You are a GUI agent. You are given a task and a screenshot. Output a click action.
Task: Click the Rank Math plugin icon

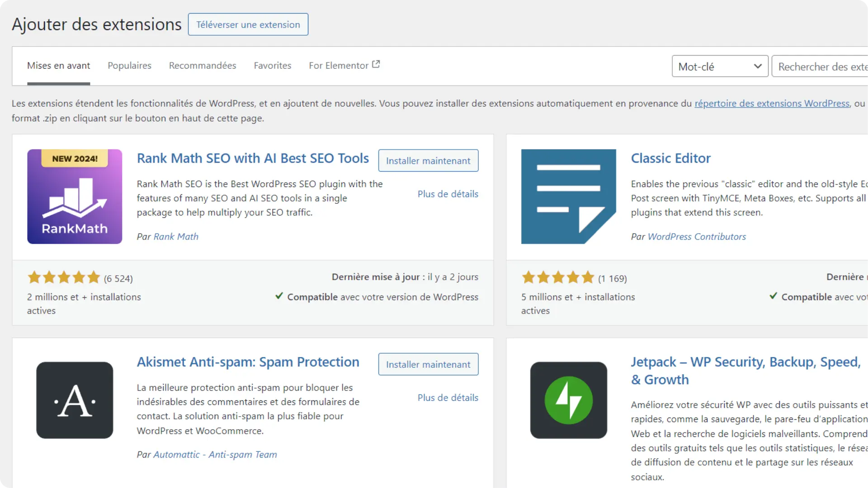75,197
